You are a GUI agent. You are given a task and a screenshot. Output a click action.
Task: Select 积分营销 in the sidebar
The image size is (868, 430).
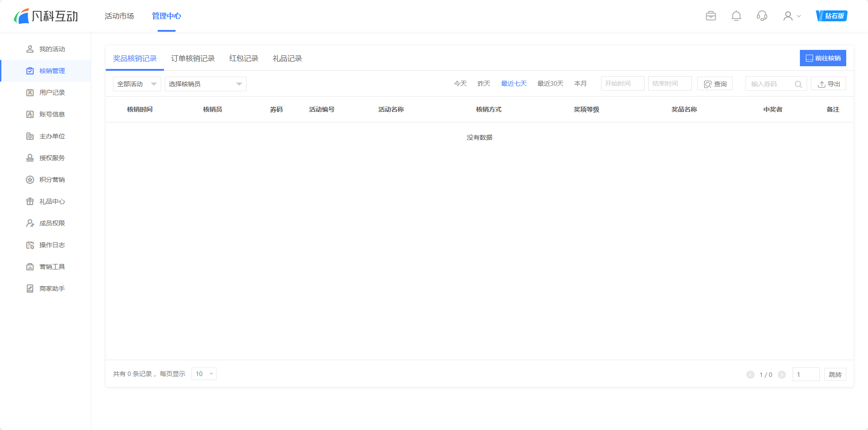52,179
